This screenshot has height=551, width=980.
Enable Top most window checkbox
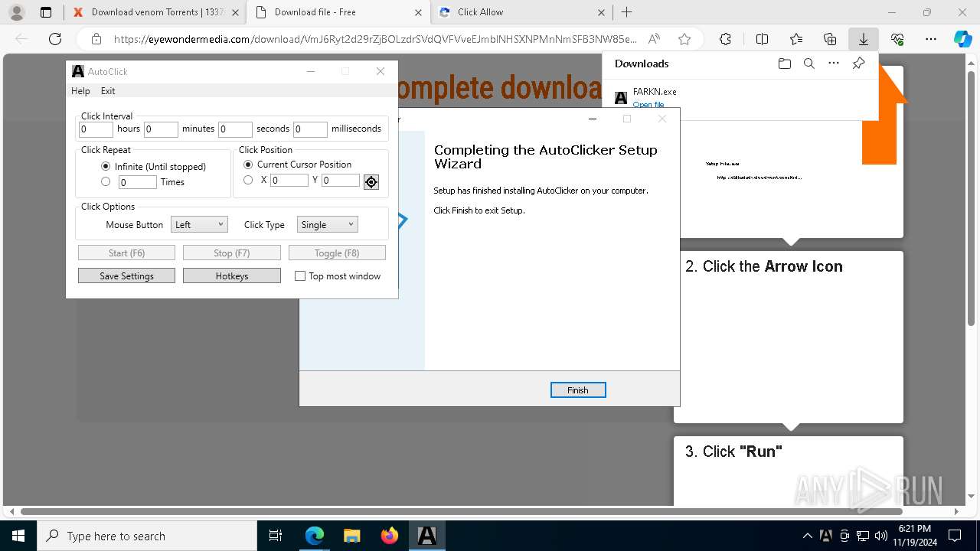click(300, 276)
